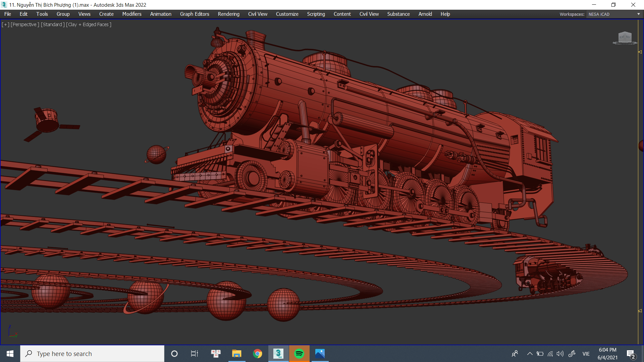
Task: Switch to 3ds Max in the taskbar
Action: [x=278, y=354]
